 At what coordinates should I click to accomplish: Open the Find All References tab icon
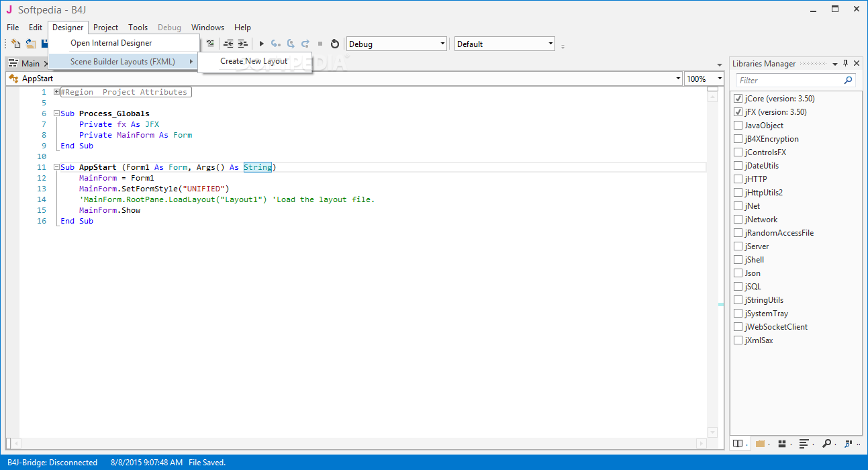coord(850,443)
